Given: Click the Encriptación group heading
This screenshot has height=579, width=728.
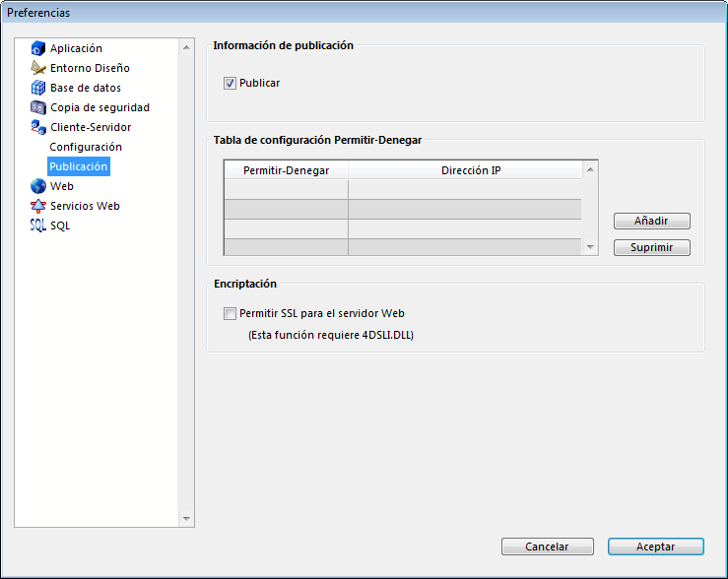Looking at the screenshot, I should pos(245,284).
